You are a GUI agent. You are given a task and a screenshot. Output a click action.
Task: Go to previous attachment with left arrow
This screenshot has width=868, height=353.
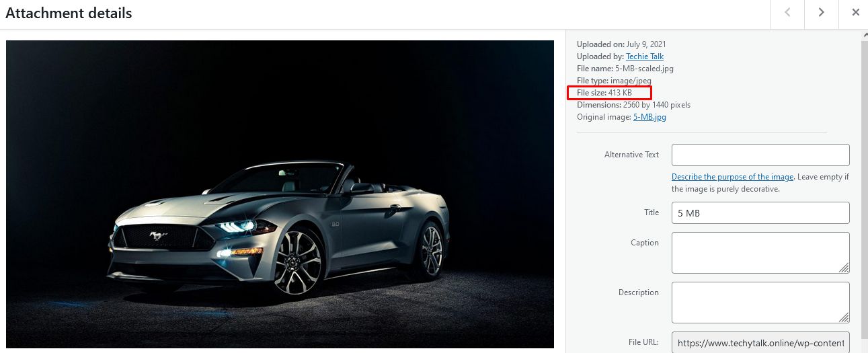(787, 13)
